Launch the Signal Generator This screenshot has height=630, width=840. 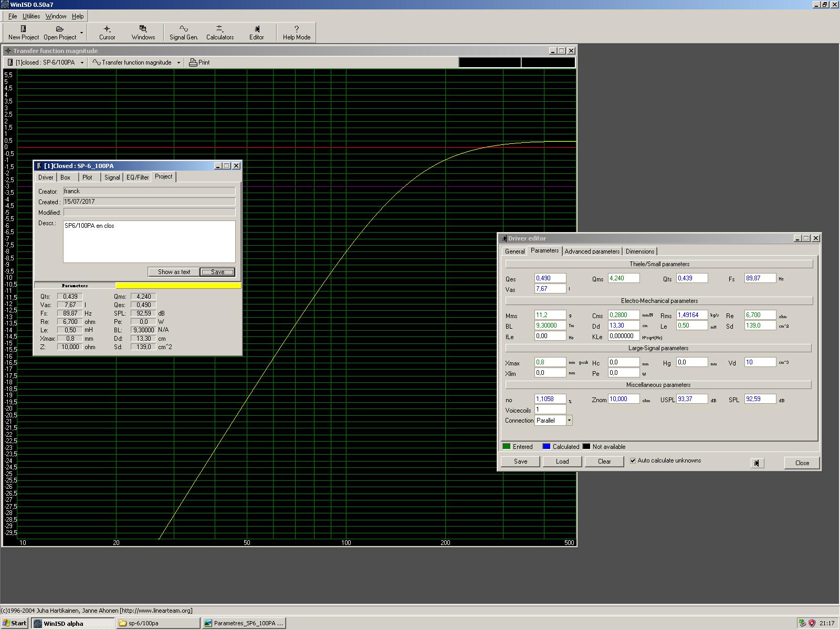[x=183, y=32]
